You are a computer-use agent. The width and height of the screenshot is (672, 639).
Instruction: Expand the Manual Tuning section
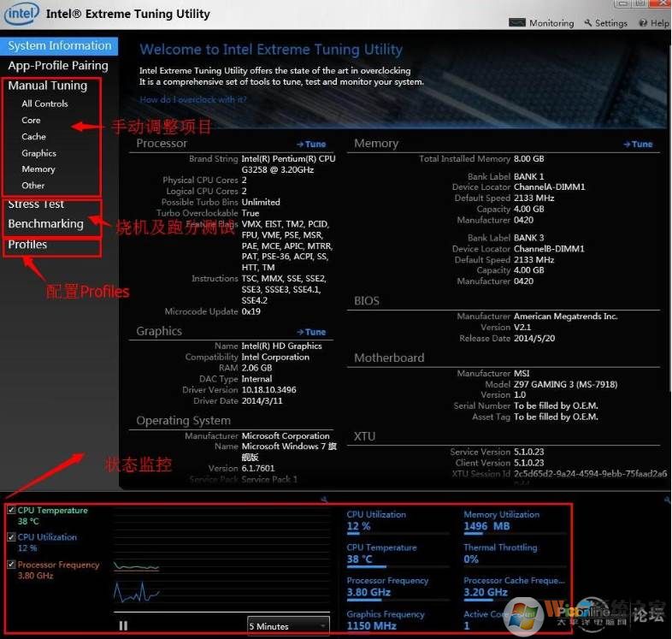tap(48, 86)
